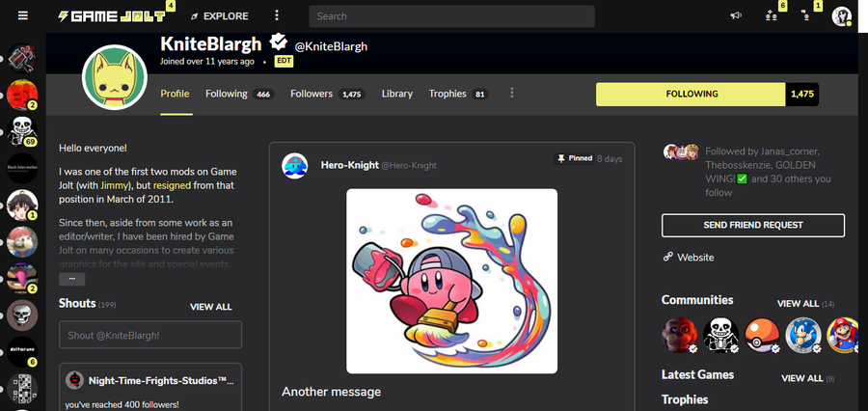The width and height of the screenshot is (868, 411).
Task: Toggle the yellow FOLLOWING button
Action: point(691,95)
